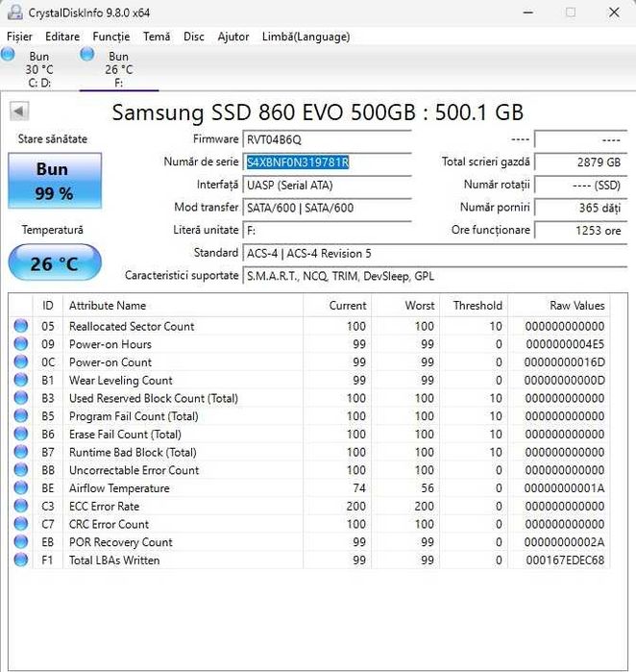
Task: Select the Total LBAs Written attribute name
Action: tap(114, 560)
